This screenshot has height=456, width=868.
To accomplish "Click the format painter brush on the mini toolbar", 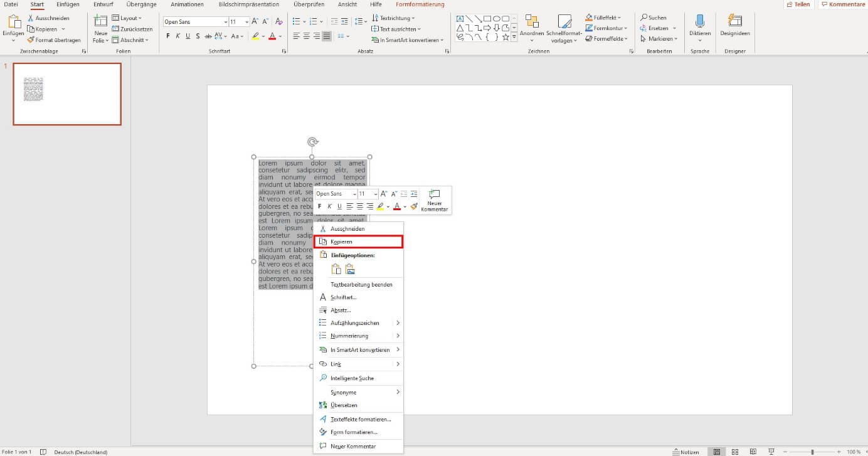I will (414, 206).
